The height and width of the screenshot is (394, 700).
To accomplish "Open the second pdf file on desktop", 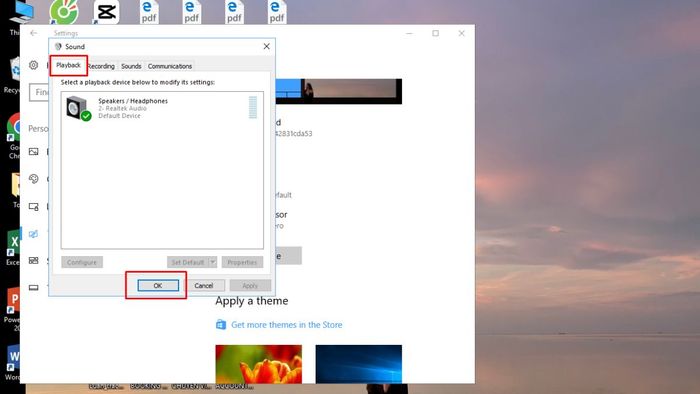I will coord(192,12).
